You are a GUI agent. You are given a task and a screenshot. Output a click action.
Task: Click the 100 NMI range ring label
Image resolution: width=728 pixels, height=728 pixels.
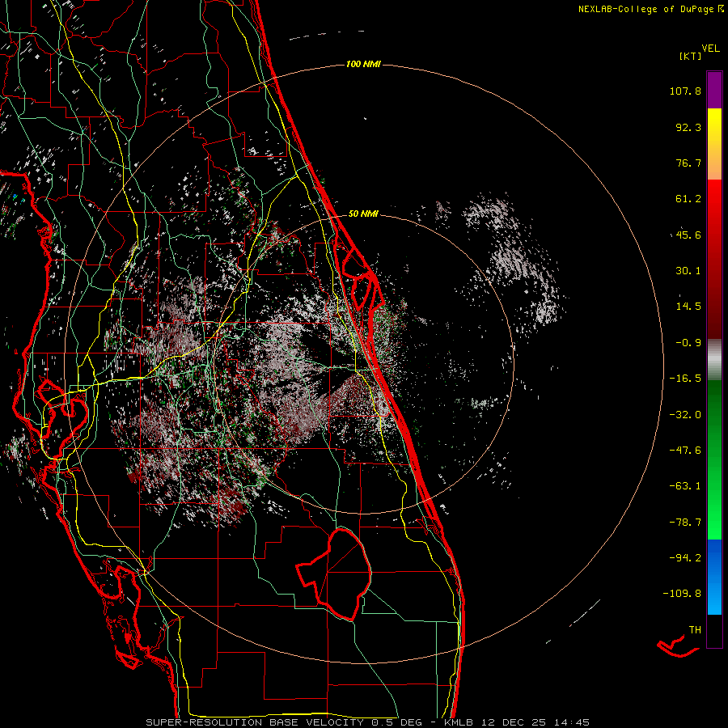[363, 64]
